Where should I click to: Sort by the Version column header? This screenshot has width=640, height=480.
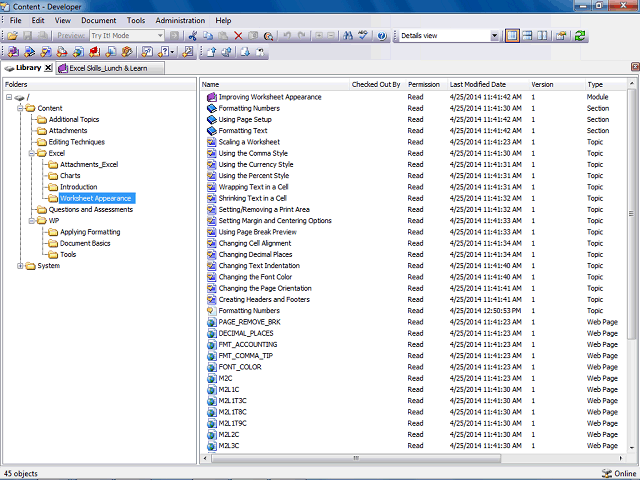click(557, 84)
